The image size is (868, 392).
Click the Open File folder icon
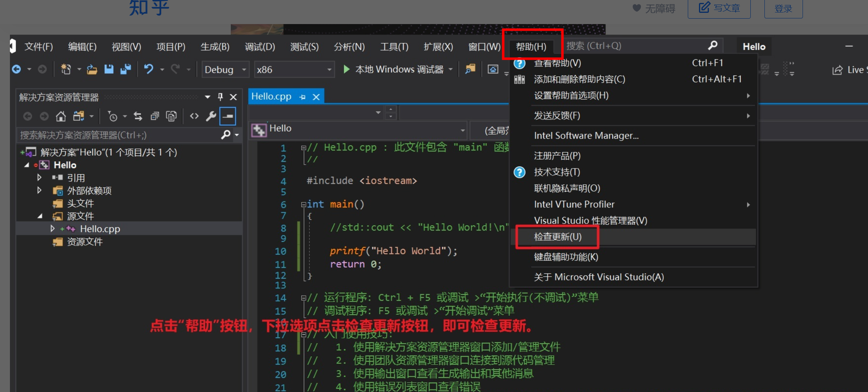point(92,69)
